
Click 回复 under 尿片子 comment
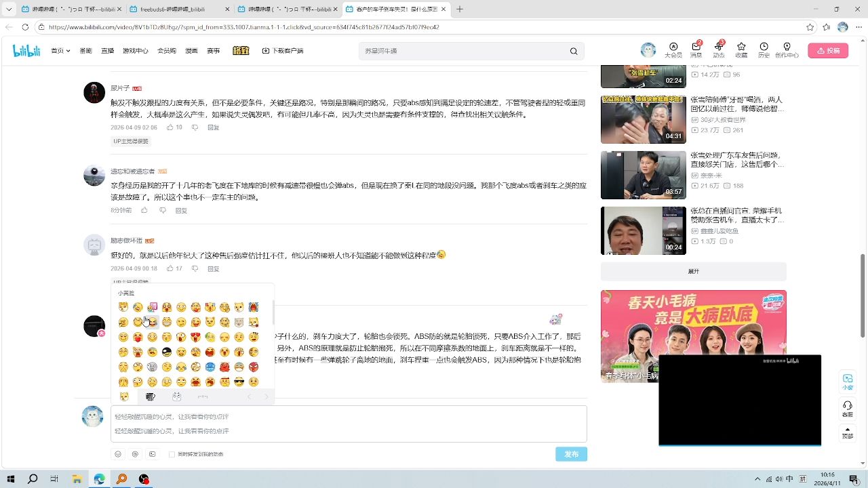click(x=214, y=127)
